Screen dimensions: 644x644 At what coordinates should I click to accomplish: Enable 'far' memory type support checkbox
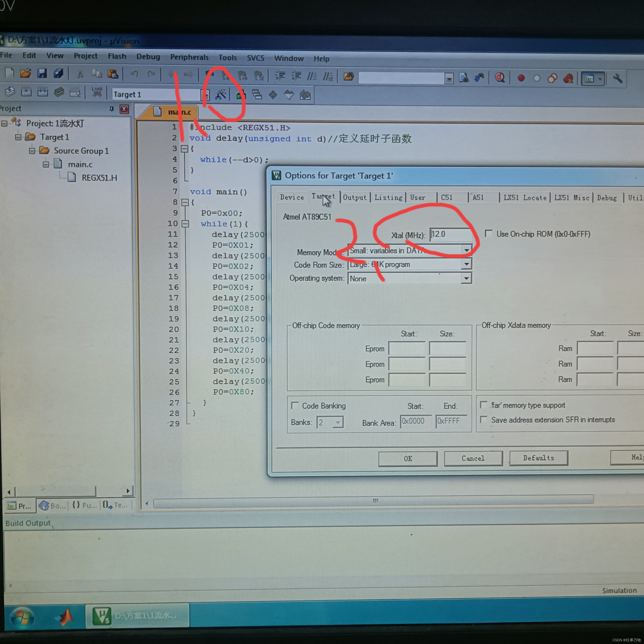(x=483, y=405)
